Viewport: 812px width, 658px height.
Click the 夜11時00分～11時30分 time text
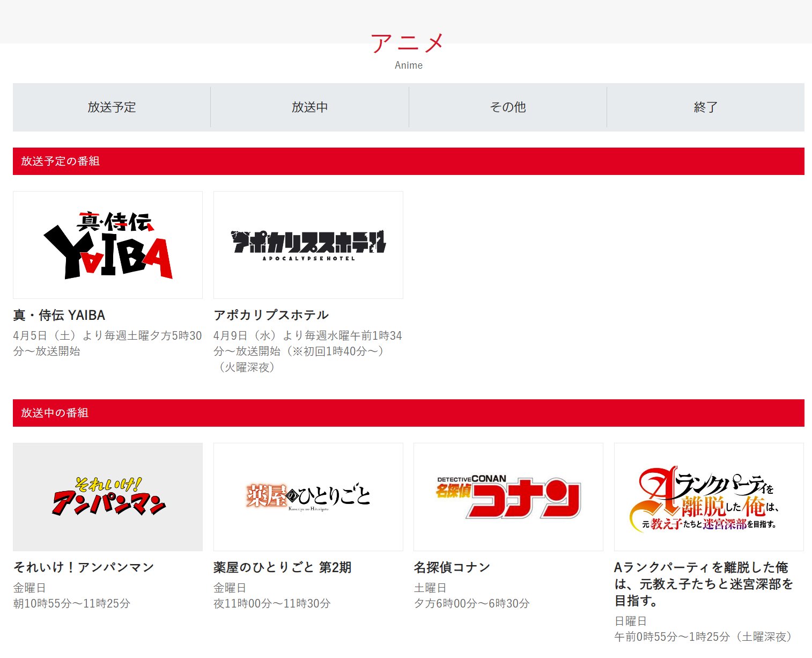pyautogui.click(x=272, y=604)
